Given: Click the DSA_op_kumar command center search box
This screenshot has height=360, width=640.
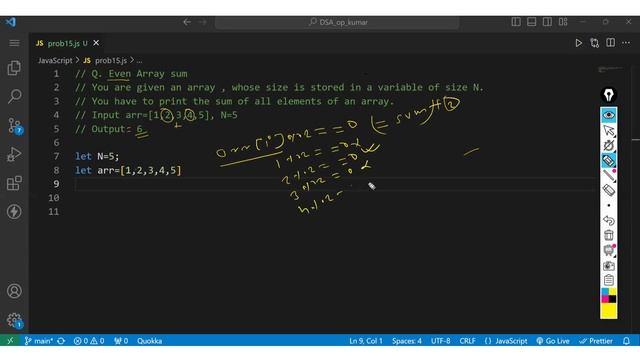Looking at the screenshot, I should tap(337, 22).
